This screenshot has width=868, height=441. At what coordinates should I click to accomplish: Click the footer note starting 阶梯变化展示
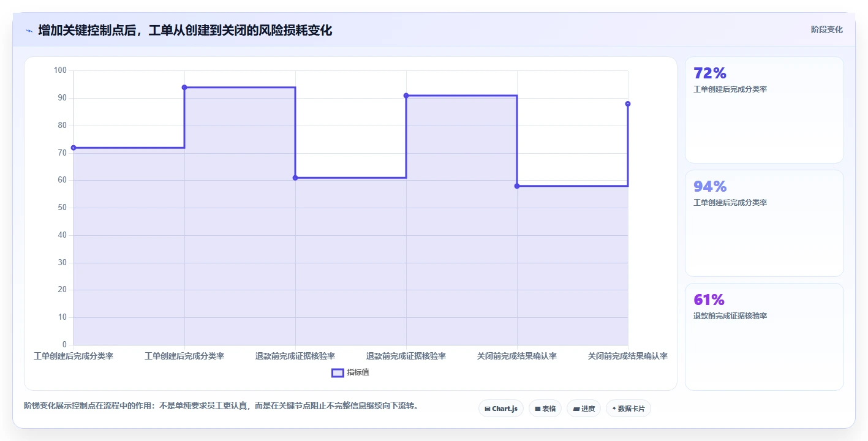click(x=222, y=405)
